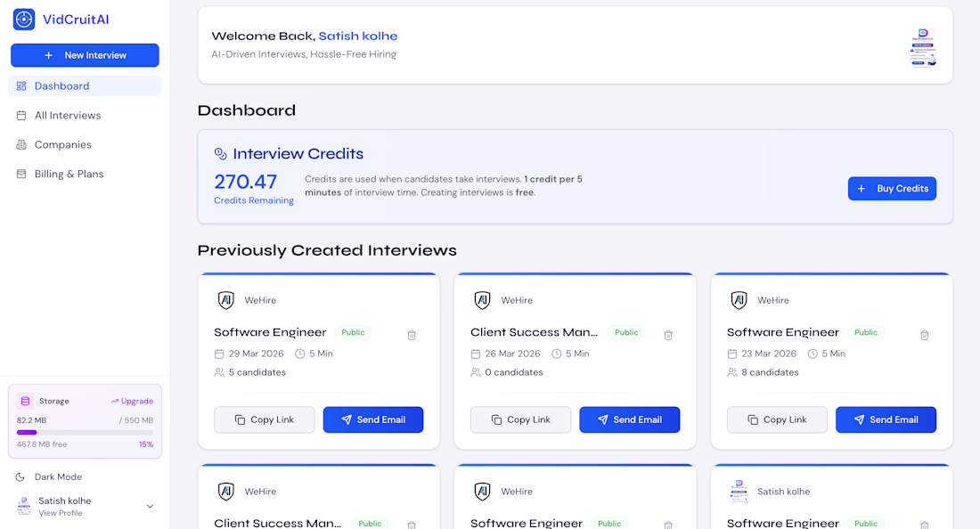Click the 467.8 MB free label
Image resolution: width=980 pixels, height=529 pixels.
tap(42, 444)
